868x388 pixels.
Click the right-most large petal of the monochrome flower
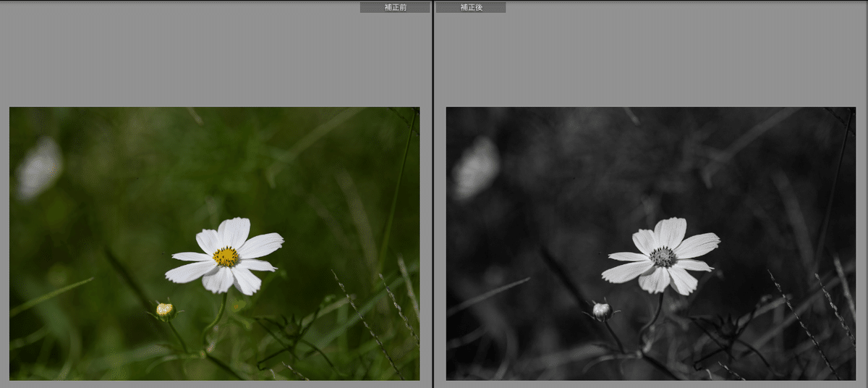(698, 245)
